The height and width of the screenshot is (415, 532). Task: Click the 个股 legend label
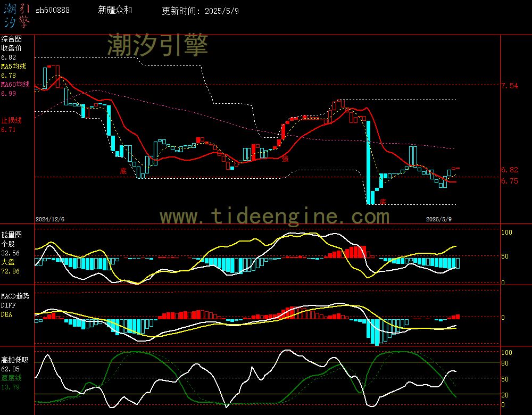coord(8,244)
